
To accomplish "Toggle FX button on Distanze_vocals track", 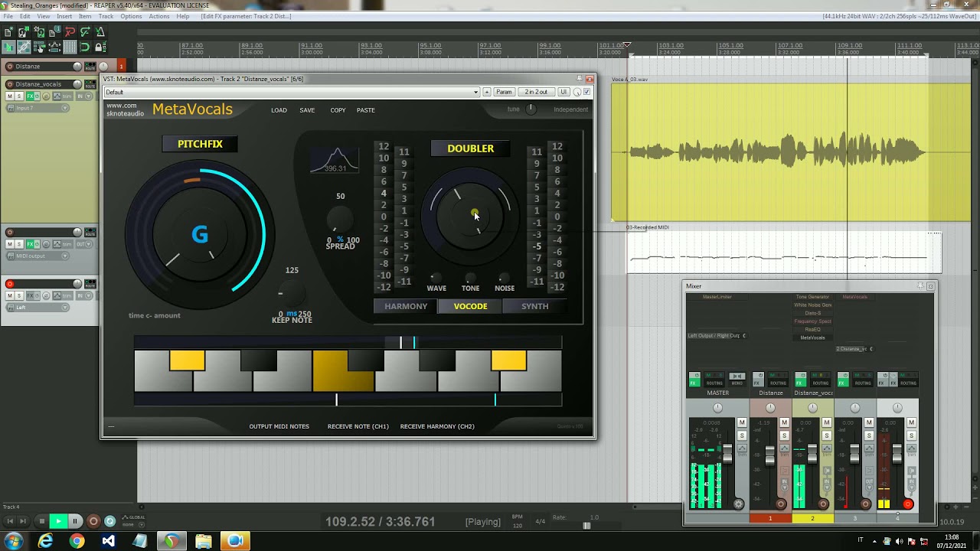I will [31, 96].
